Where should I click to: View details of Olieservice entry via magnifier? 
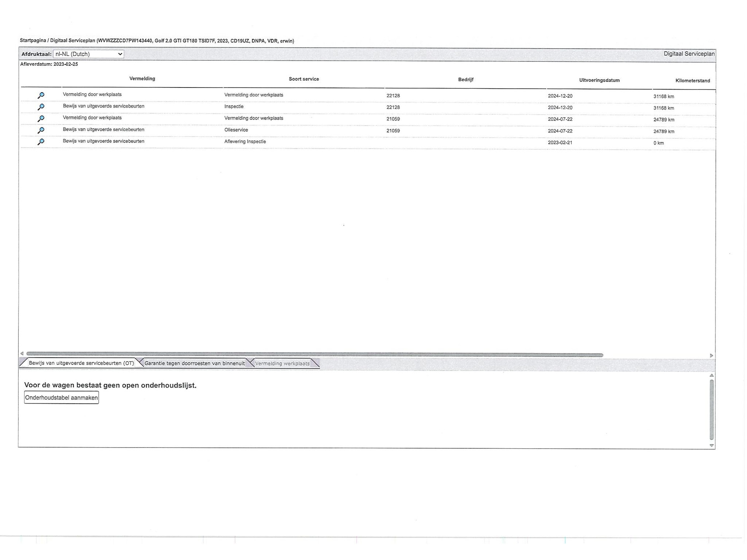point(41,130)
